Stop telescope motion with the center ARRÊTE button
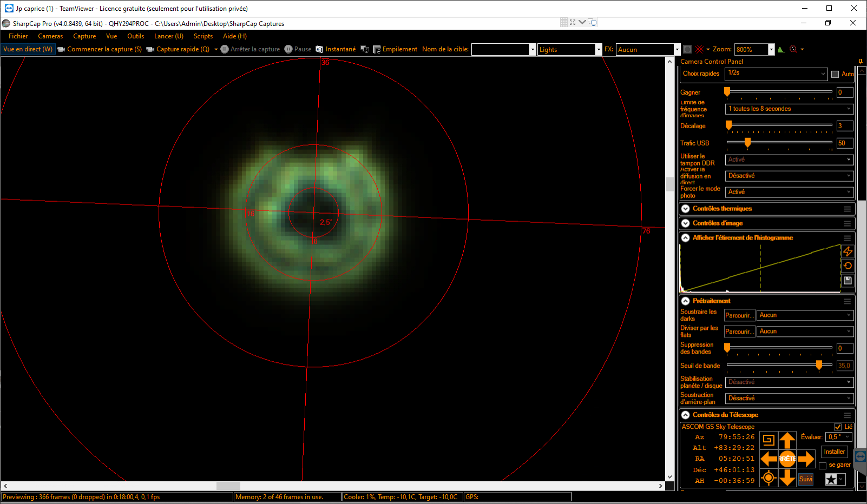This screenshot has width=867, height=504. click(787, 459)
